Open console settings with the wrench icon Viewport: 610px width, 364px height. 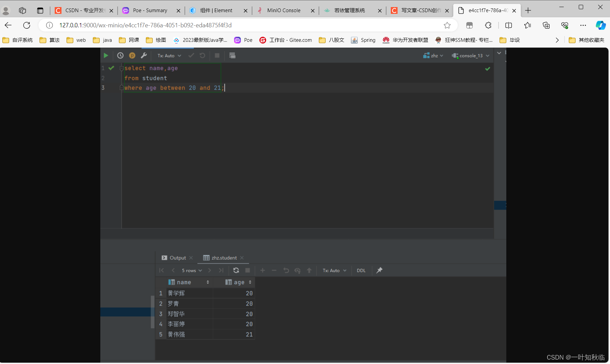tap(144, 55)
